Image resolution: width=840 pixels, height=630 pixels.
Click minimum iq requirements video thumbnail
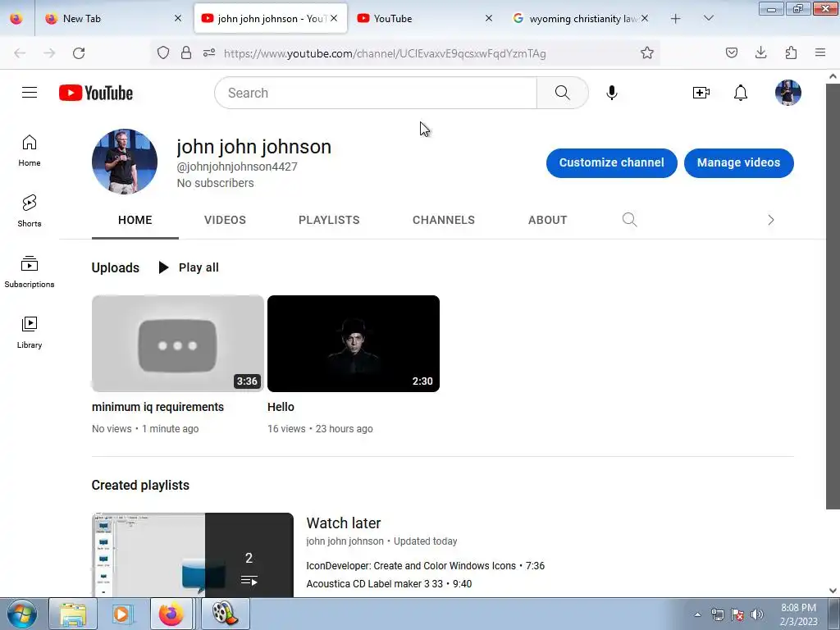click(x=178, y=344)
